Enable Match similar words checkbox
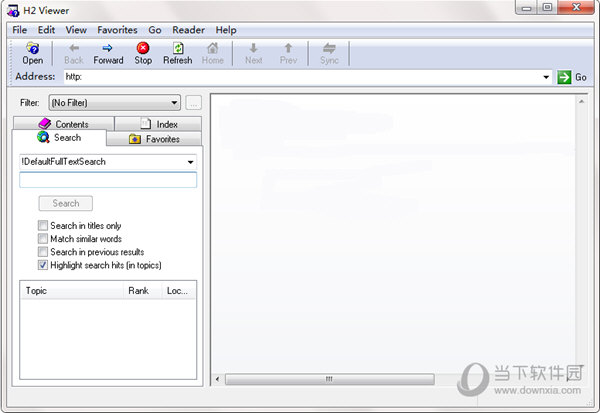 (x=43, y=238)
